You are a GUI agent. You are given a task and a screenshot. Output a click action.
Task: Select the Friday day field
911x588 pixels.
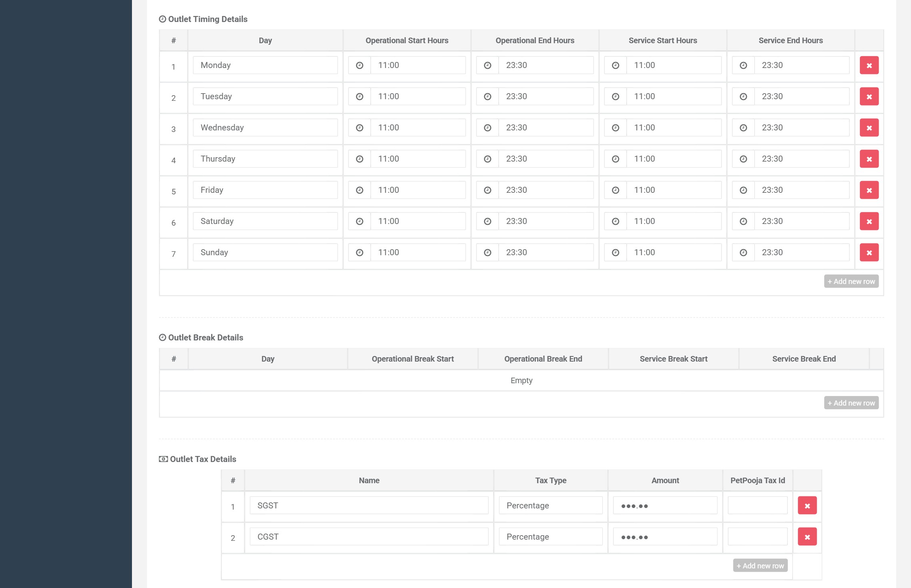[265, 190]
